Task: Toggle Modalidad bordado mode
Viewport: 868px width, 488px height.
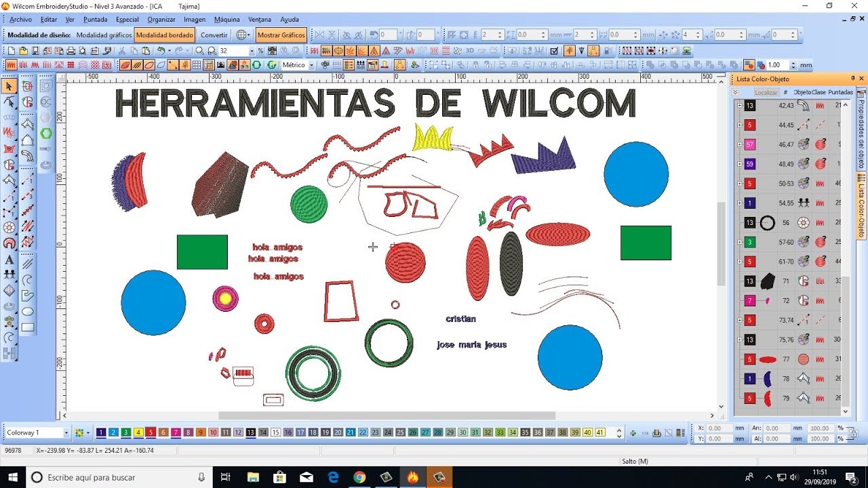Action: tap(165, 35)
